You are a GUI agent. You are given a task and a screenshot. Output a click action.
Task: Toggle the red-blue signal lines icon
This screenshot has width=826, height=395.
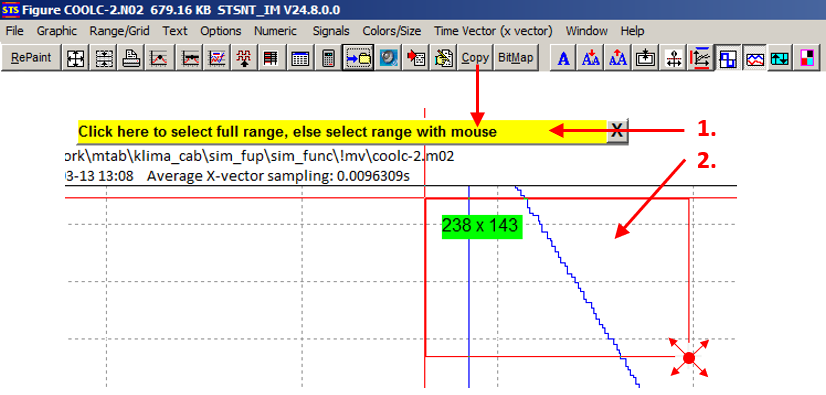(755, 58)
